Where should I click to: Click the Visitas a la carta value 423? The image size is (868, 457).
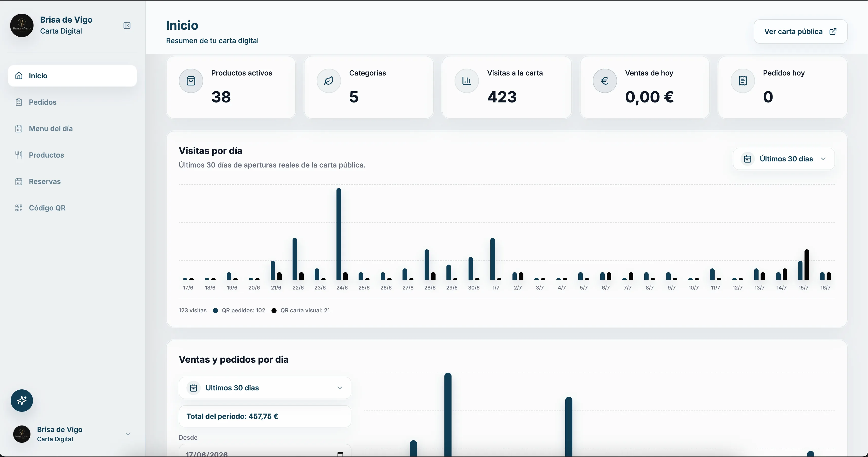502,97
